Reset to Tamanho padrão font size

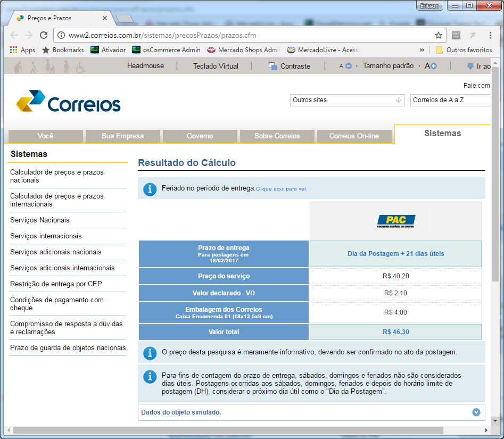coord(388,66)
